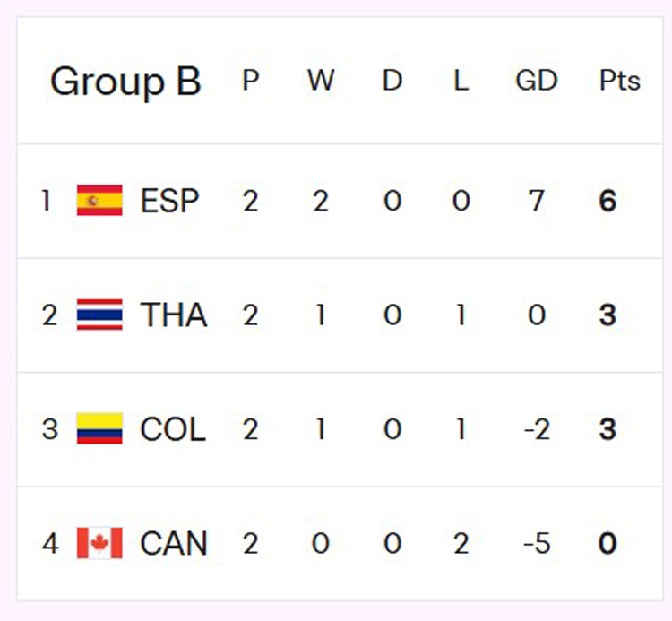The height and width of the screenshot is (621, 672).
Task: Select the COL team name
Action: point(173,429)
